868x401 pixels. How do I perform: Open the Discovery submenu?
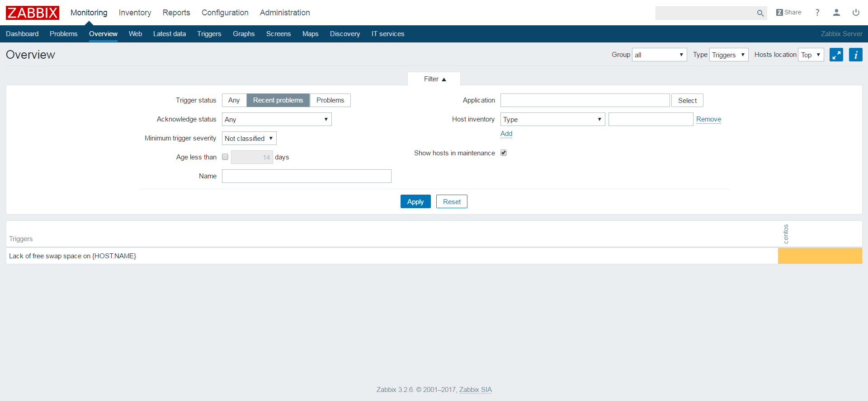pos(345,34)
